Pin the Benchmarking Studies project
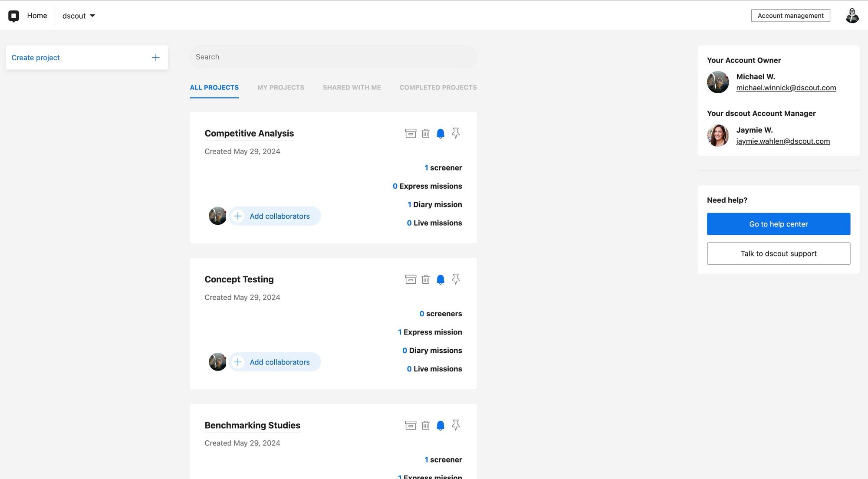 point(456,425)
